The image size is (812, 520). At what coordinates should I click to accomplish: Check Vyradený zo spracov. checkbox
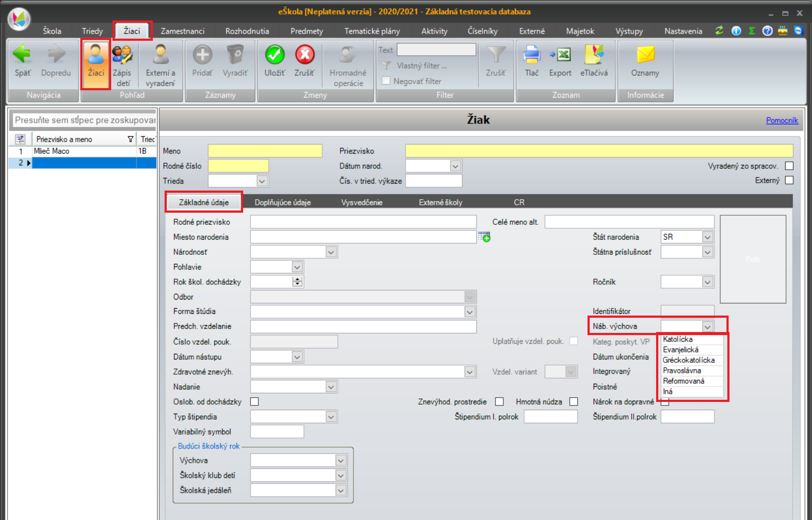click(x=789, y=166)
